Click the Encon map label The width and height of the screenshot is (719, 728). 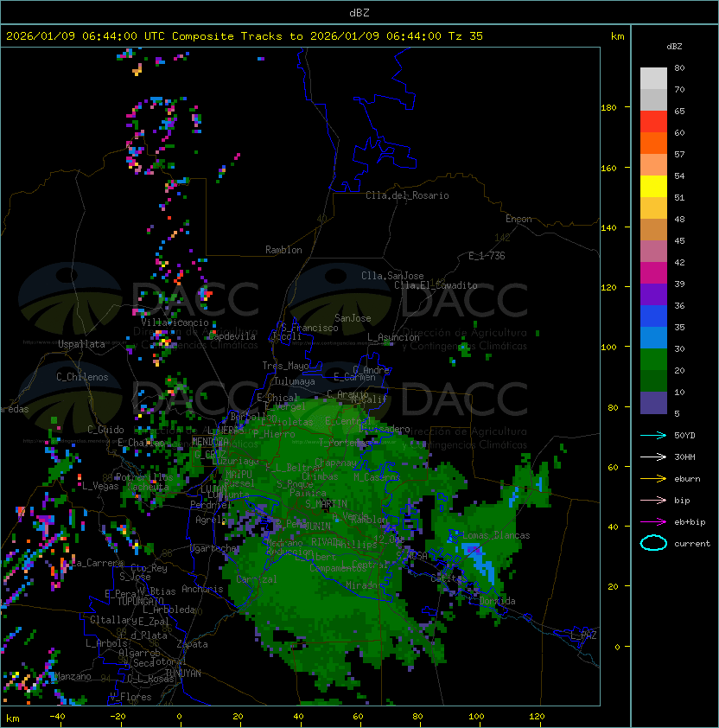point(519,219)
